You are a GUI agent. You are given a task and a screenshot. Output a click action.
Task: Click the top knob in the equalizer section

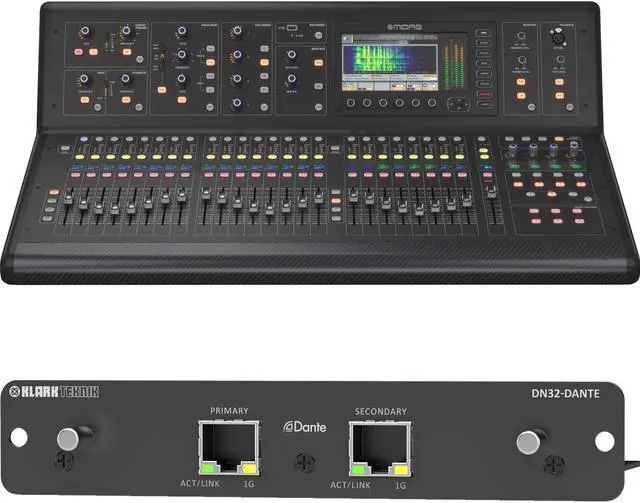click(182, 31)
